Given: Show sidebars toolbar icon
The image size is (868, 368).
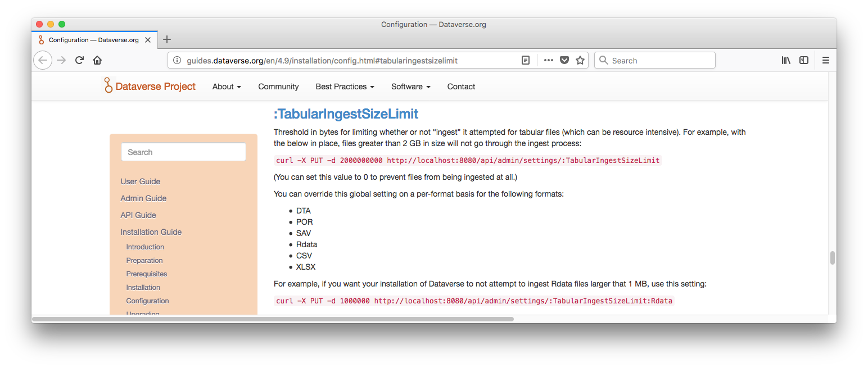Looking at the screenshot, I should [x=804, y=60].
